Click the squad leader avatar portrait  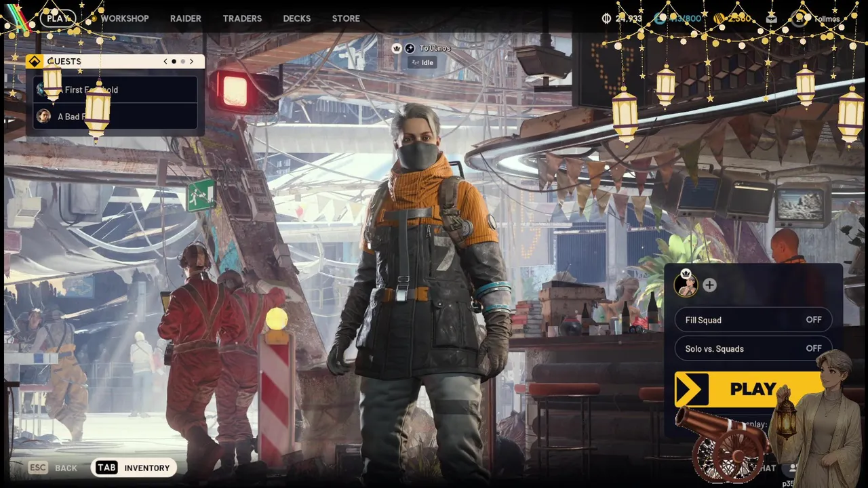pos(686,285)
